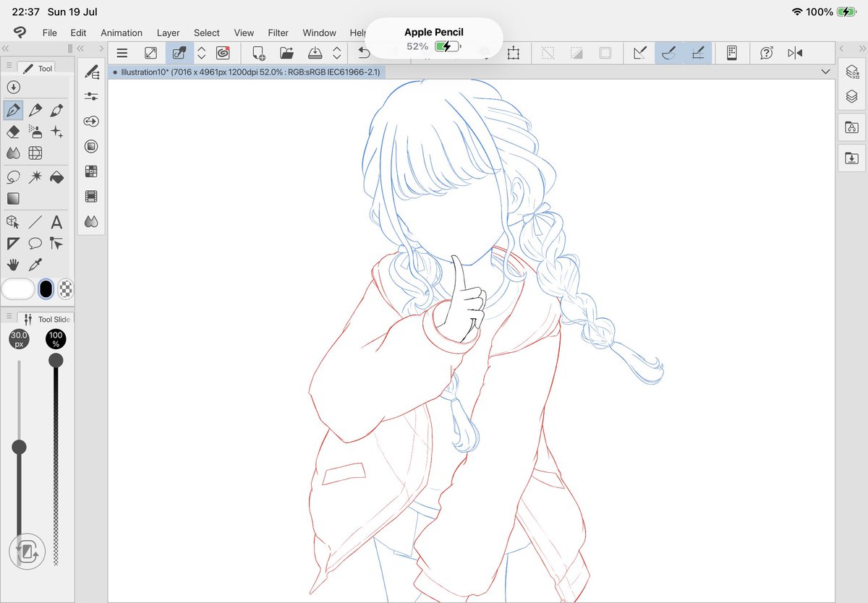Click the Undo arrow button
The height and width of the screenshot is (603, 868).
pos(364,53)
